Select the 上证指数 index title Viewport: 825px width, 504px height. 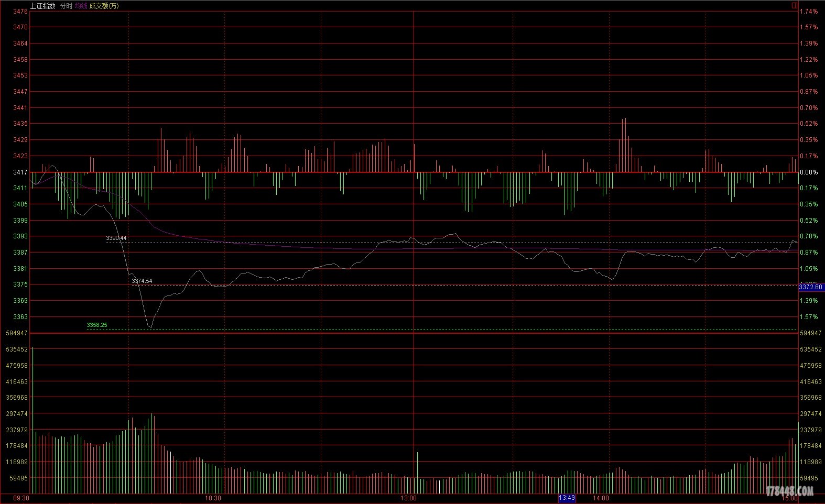coord(43,6)
